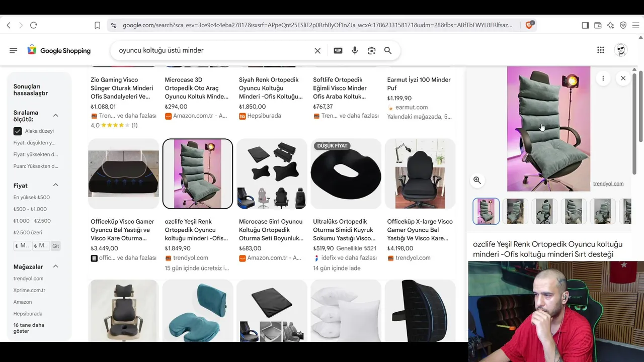Open main green cushion chair preview image
This screenshot has height=362, width=644.
click(548, 129)
